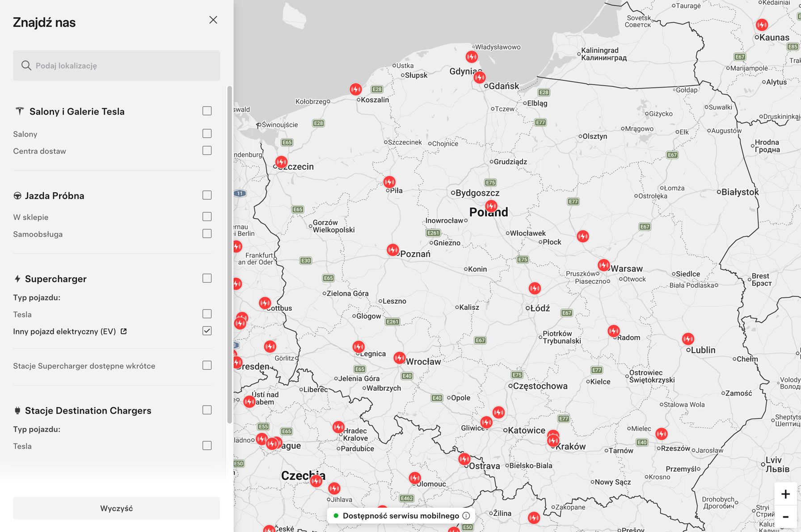This screenshot has height=532, width=801.
Task: Select the Supercharger pin at Wrocław
Action: coord(400,358)
